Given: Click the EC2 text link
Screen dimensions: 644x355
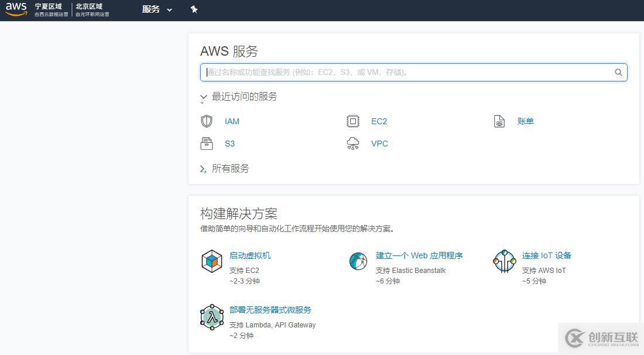Looking at the screenshot, I should 379,121.
